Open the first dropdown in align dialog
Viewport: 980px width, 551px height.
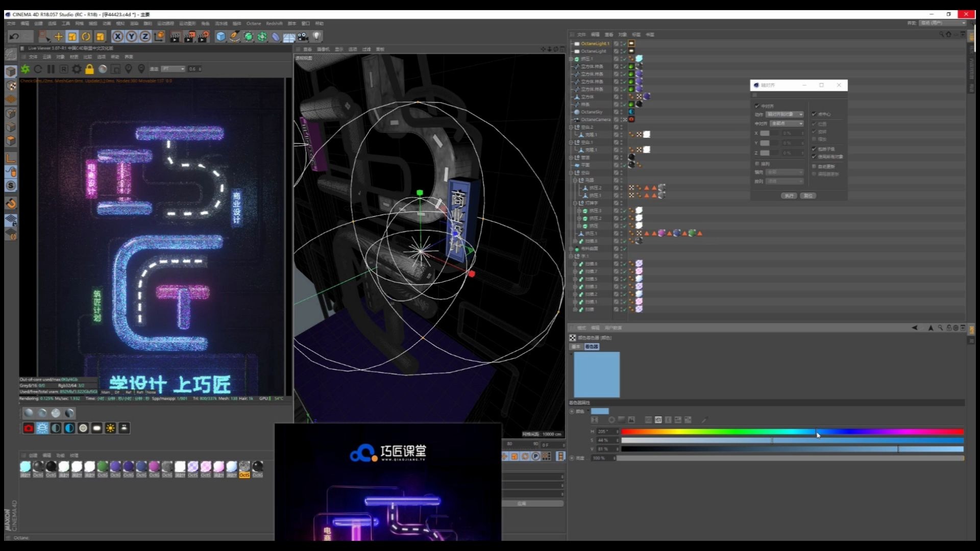pyautogui.click(x=785, y=114)
